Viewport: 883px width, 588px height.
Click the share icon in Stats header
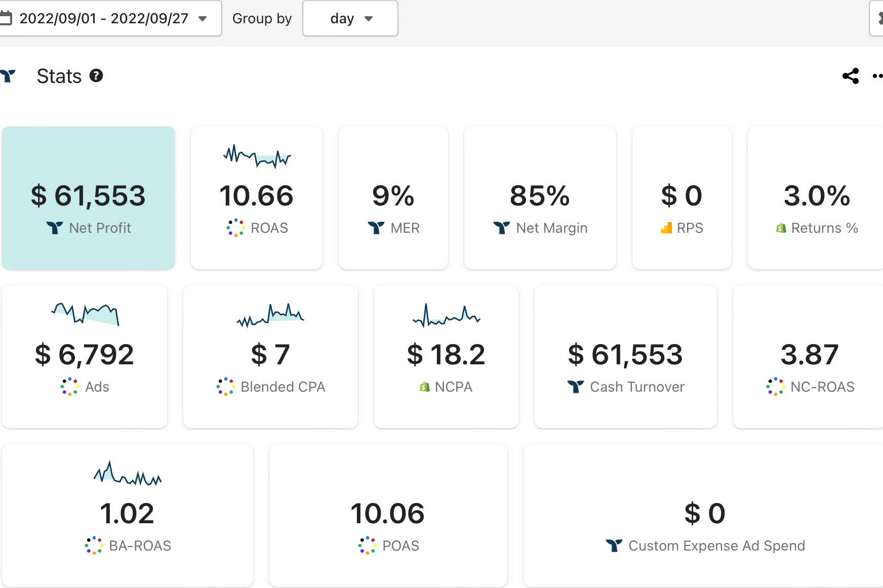(851, 76)
